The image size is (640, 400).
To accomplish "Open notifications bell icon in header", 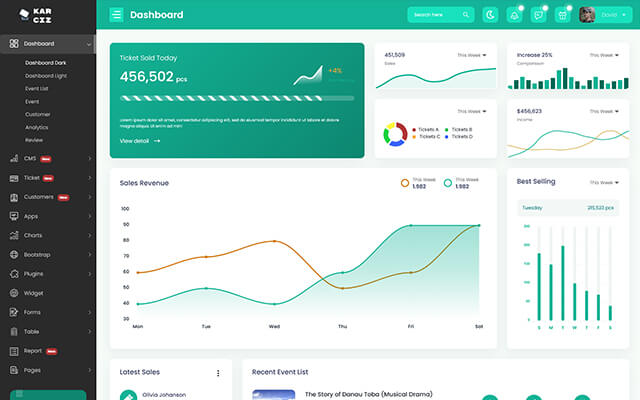I will (x=514, y=15).
